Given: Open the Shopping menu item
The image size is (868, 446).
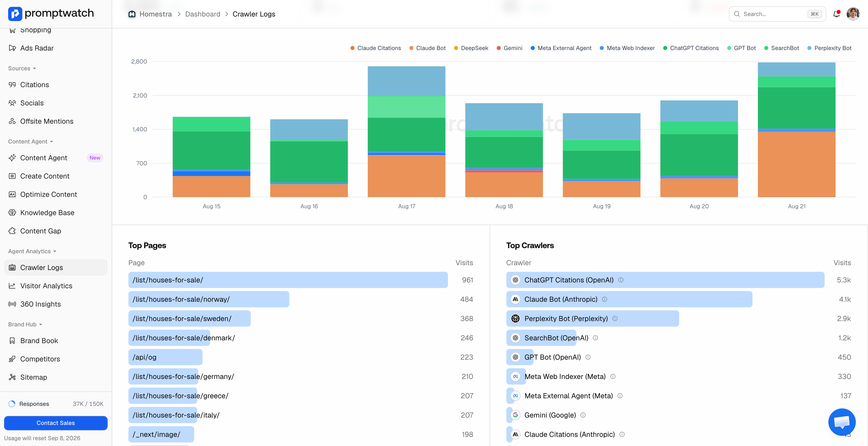Looking at the screenshot, I should [x=56, y=31].
